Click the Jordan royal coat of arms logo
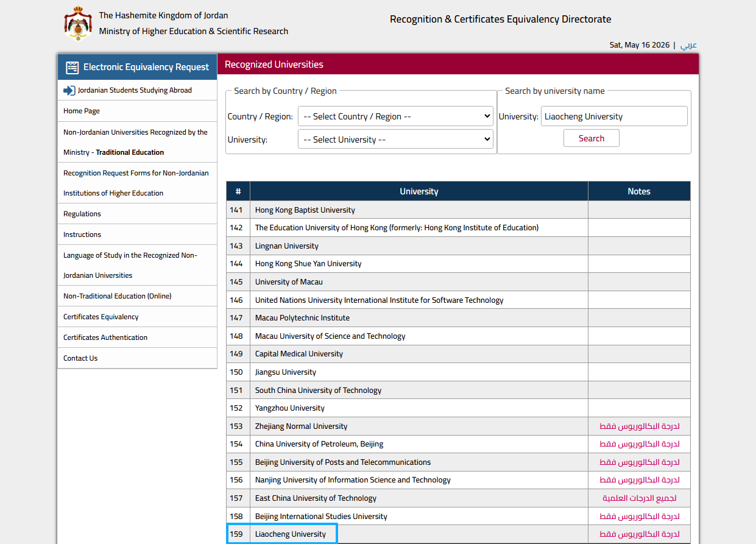Viewport: 756px width, 544px height. click(x=78, y=24)
